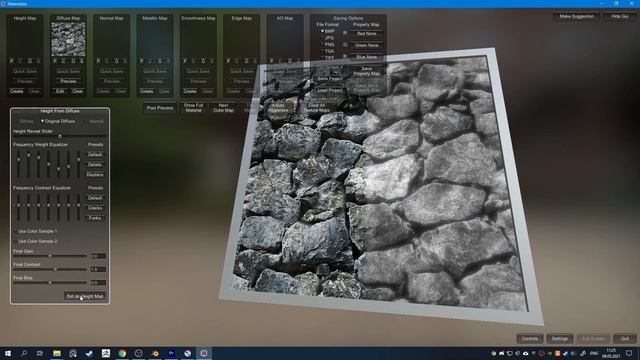640x360 pixels.
Task: Click the Height Map paste (P) icon
Action: 12,61
